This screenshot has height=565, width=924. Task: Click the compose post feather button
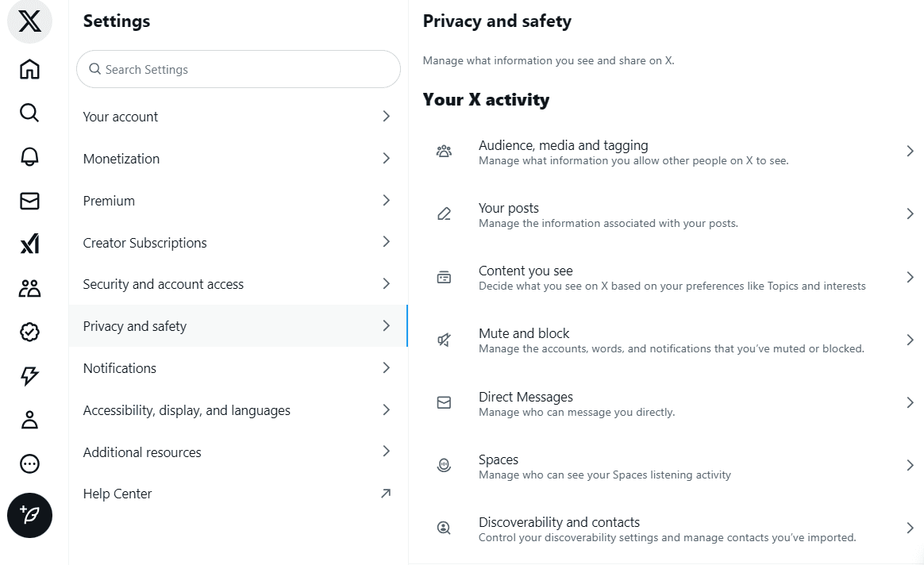[x=29, y=516]
